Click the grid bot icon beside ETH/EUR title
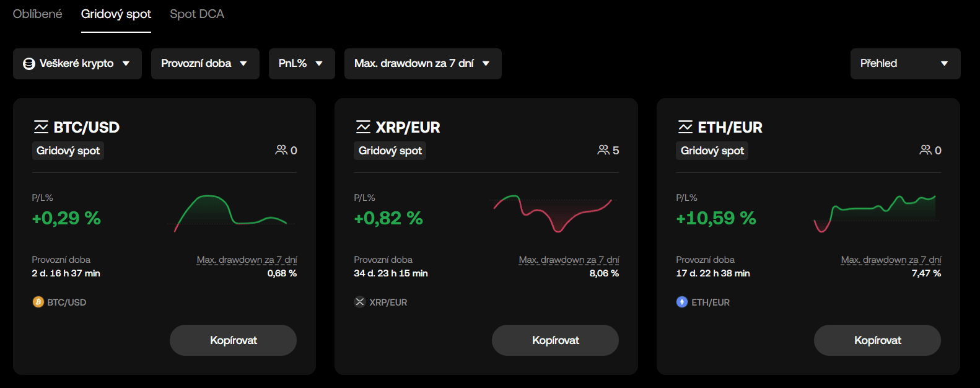The image size is (980, 388). coord(685,127)
